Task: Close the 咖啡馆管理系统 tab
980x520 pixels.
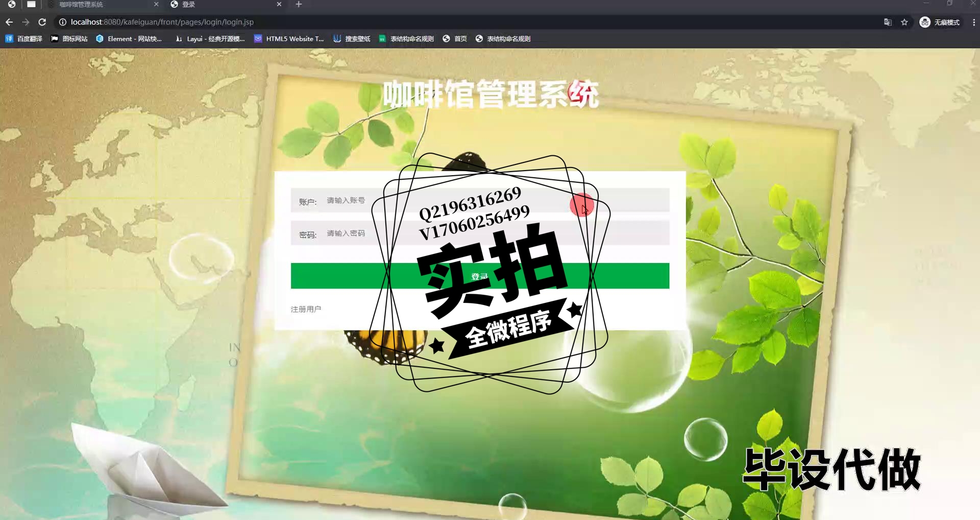Action: [156, 4]
